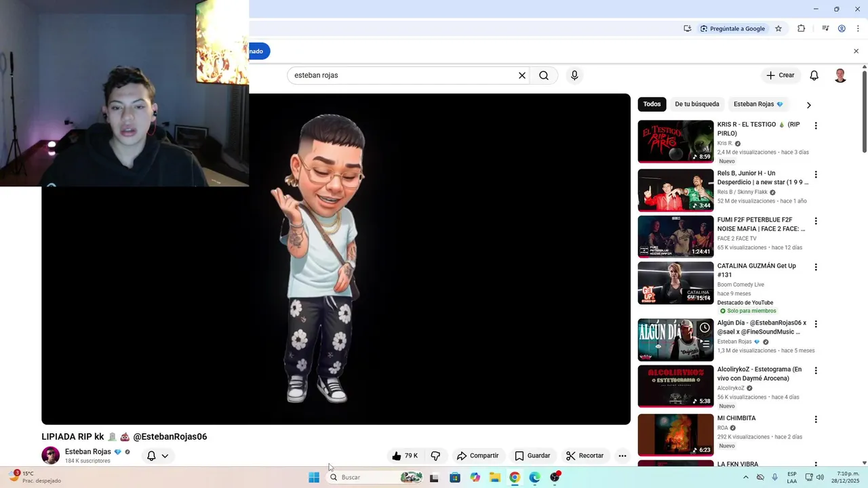Start voice search with the microphone icon
Screen dimensions: 868x488
pyautogui.click(x=574, y=75)
